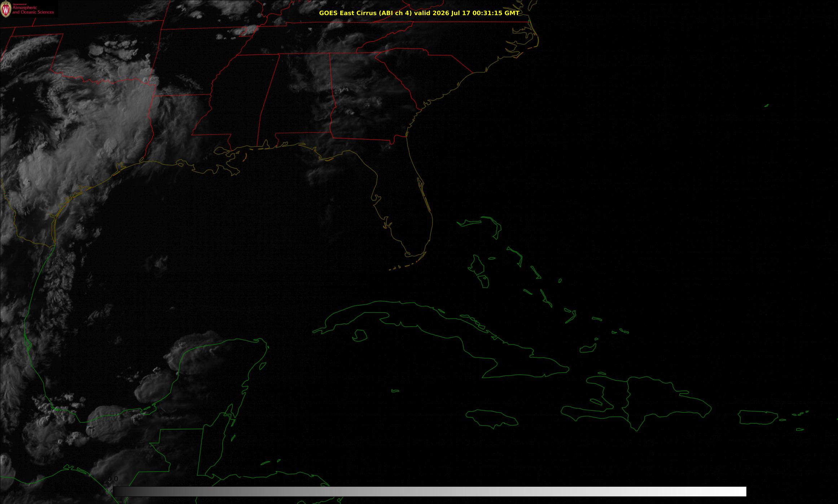Click the Yucatan Peninsula interior
838x504 pixels.
coord(224,382)
